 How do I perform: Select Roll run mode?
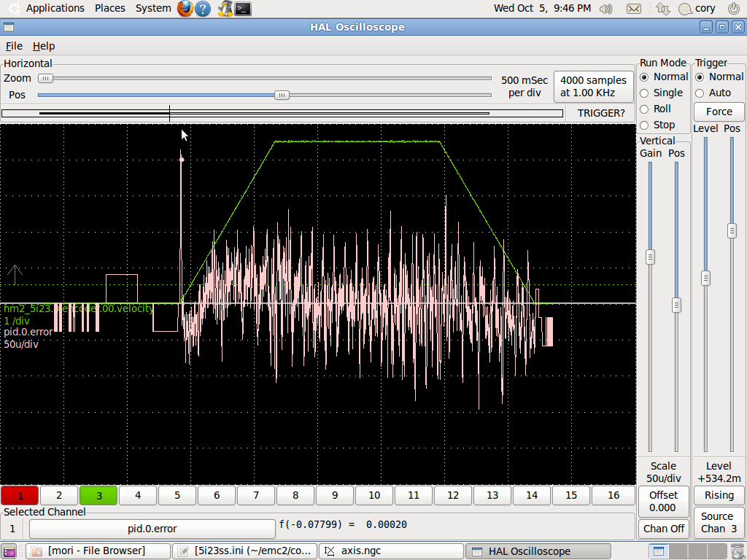pyautogui.click(x=656, y=109)
